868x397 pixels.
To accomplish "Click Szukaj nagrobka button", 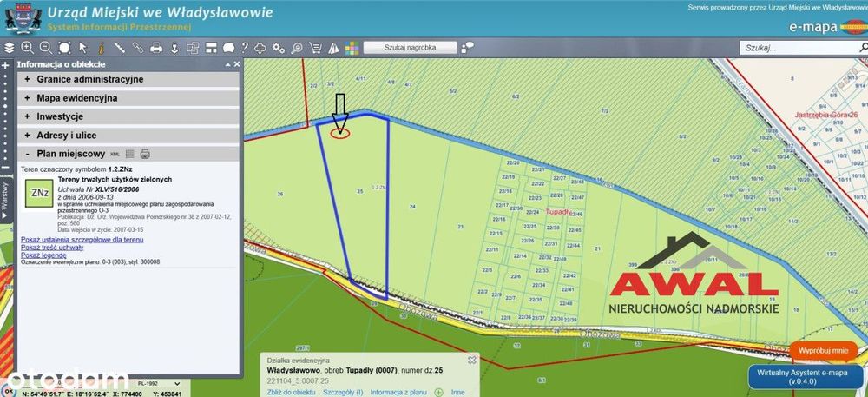I will click(411, 48).
